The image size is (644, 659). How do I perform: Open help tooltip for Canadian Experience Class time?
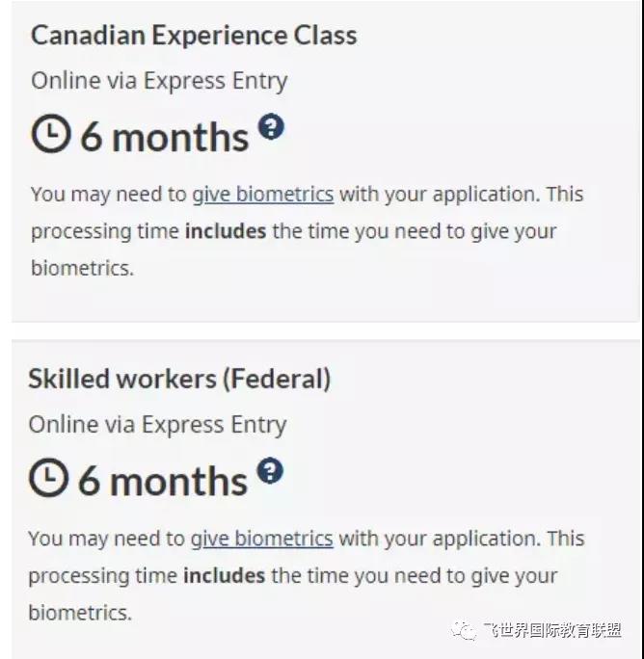click(271, 126)
